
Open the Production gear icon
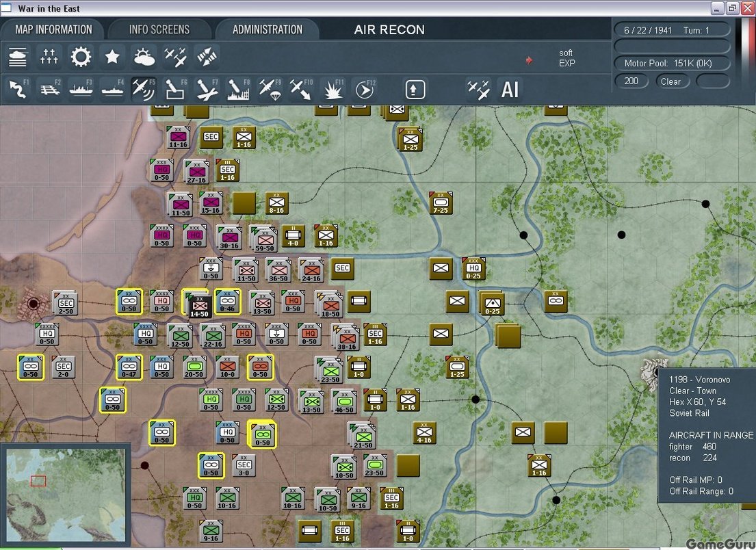coord(81,57)
